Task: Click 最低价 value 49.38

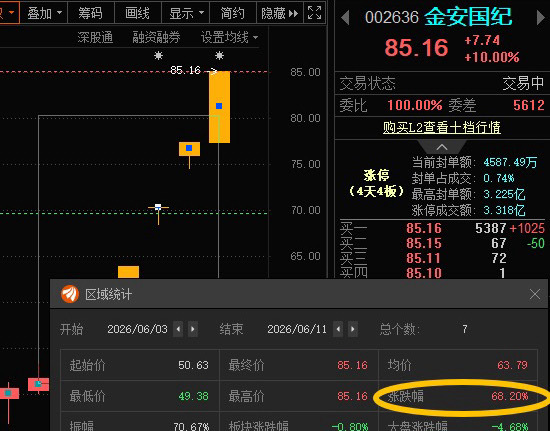Action: coord(193,396)
